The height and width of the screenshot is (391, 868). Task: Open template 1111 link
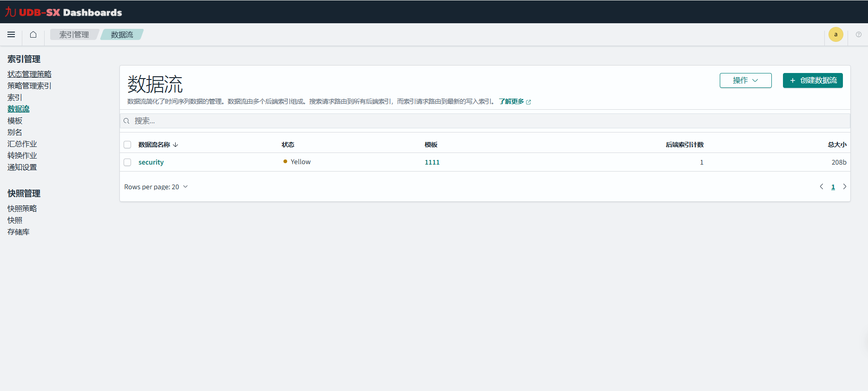(432, 162)
